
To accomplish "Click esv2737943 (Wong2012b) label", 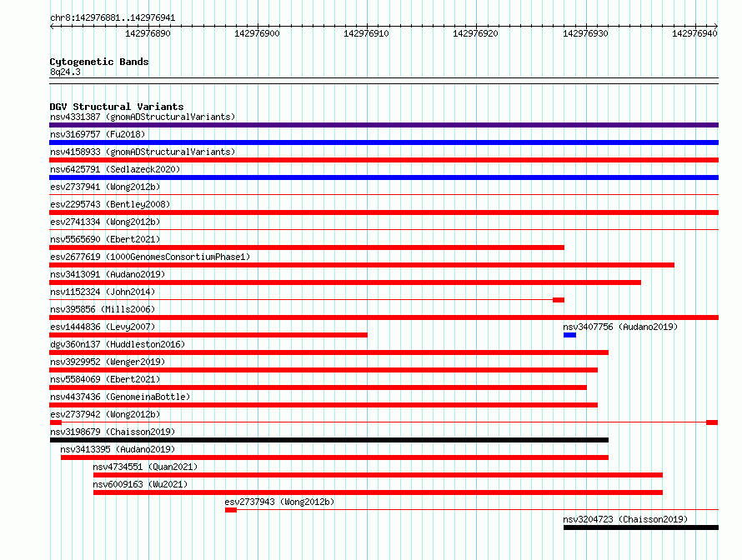I will [x=279, y=502].
